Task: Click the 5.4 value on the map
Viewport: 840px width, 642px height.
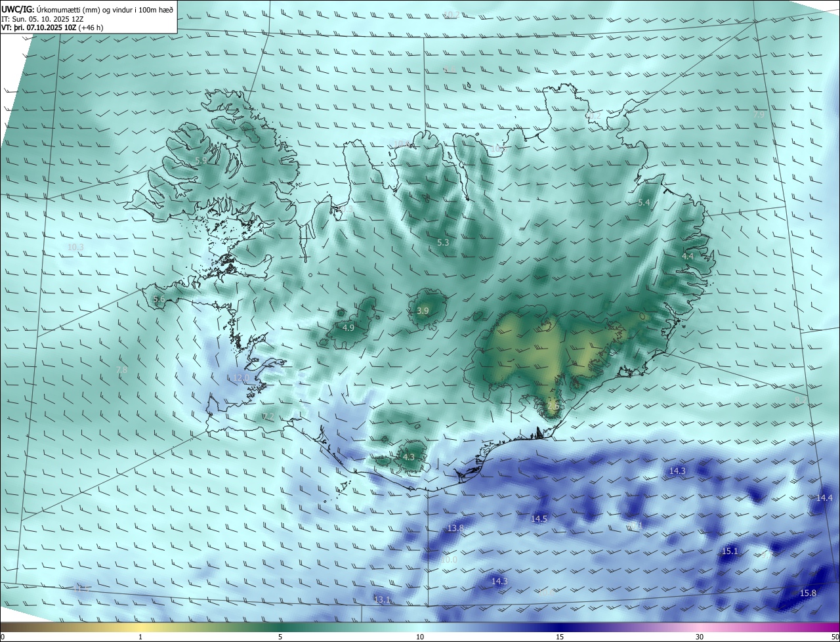Action: coord(644,203)
